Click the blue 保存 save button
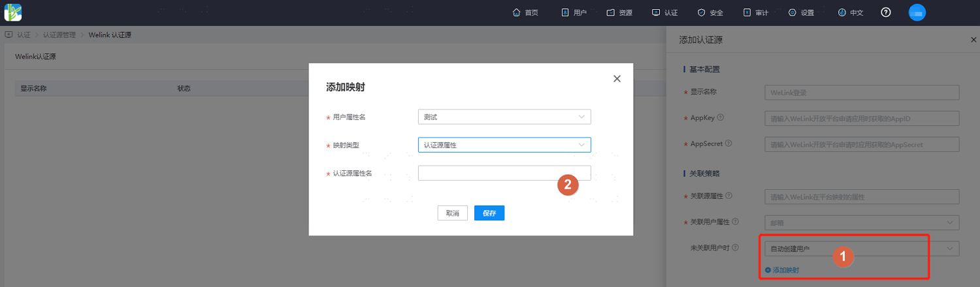 [489, 213]
